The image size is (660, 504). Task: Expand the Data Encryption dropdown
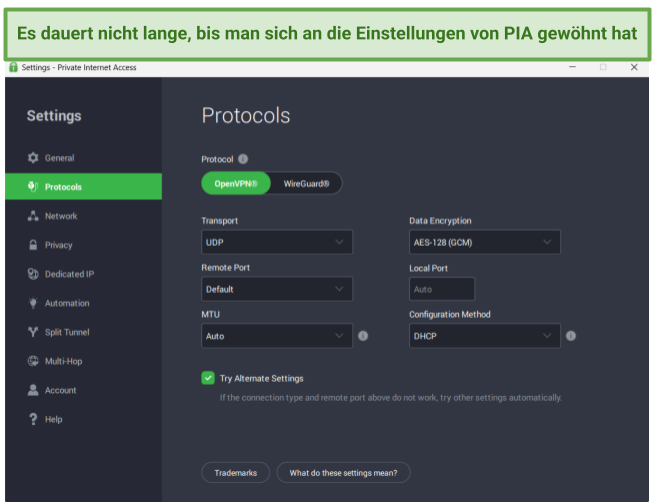coord(484,242)
